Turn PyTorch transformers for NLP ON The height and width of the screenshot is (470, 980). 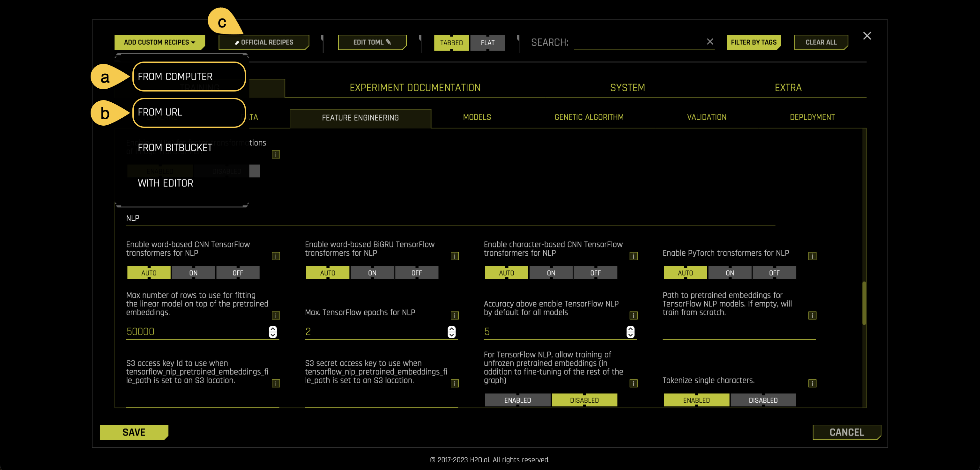coord(730,273)
